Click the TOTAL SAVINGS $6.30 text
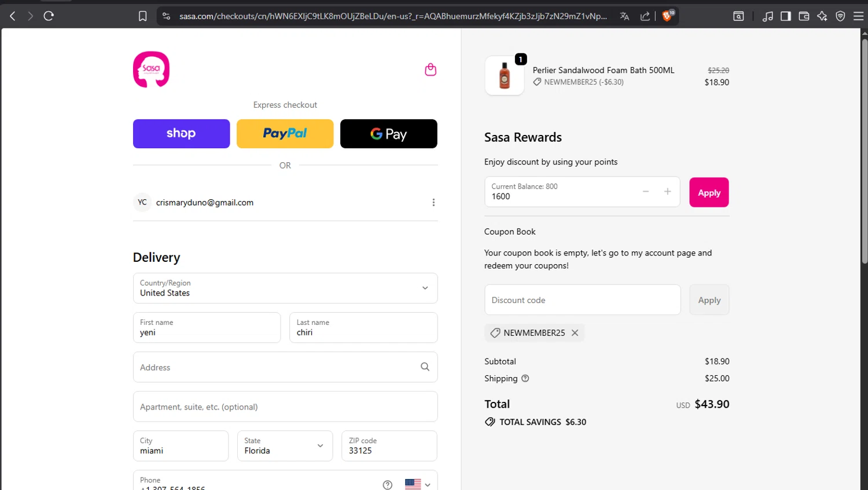Image resolution: width=868 pixels, height=490 pixels. click(543, 422)
